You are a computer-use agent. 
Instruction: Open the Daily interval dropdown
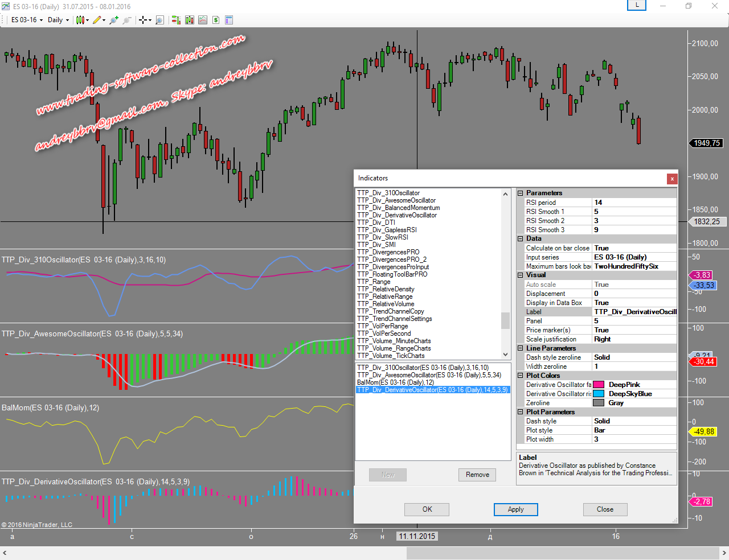point(59,20)
